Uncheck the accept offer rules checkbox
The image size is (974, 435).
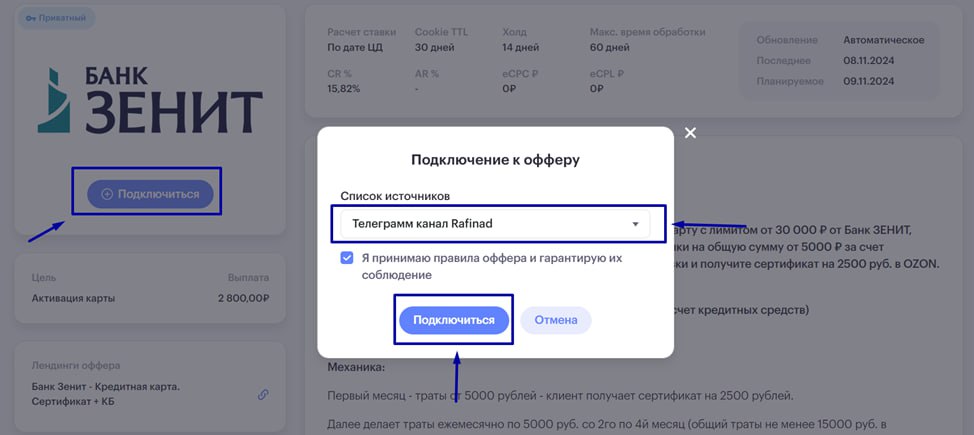[347, 258]
